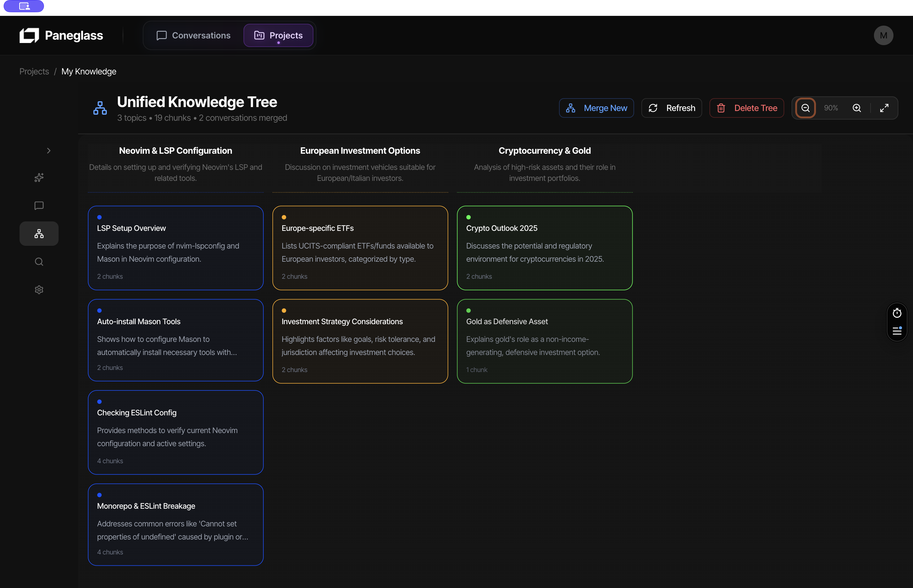Image resolution: width=913 pixels, height=588 pixels.
Task: Select the AI sparkles icon in the sidebar
Action: point(38,177)
